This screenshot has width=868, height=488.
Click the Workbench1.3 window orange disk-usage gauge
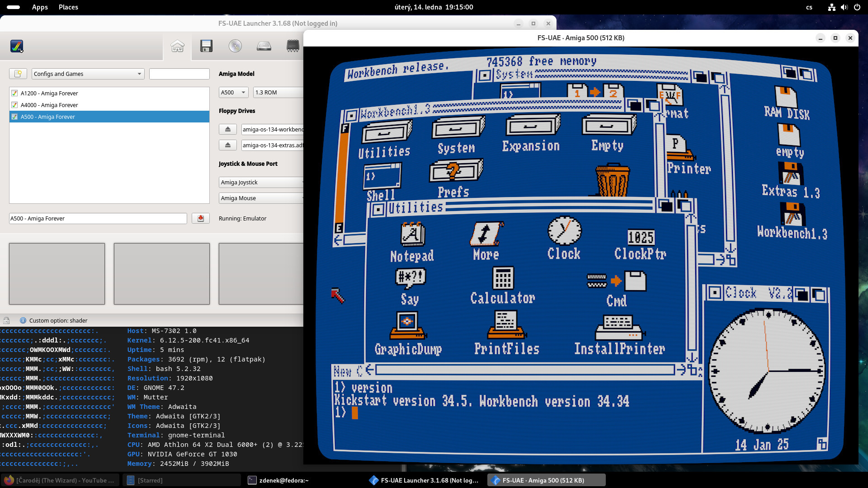[x=342, y=177]
